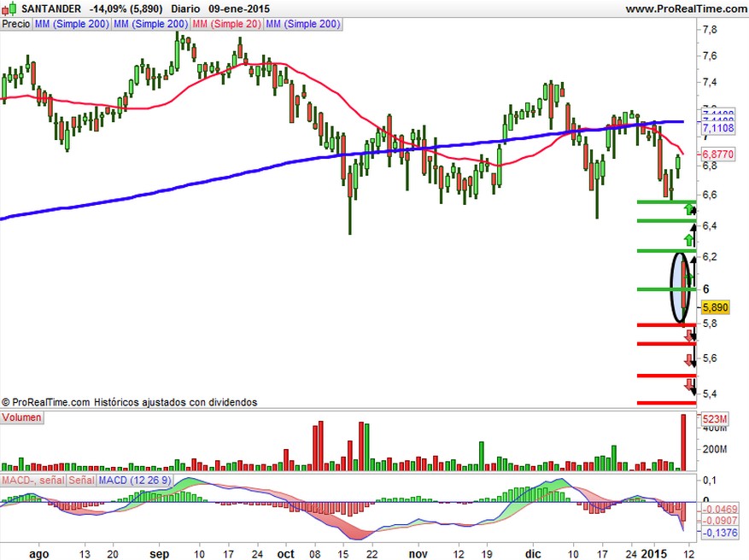Select the 2015 year marker
Viewport: 749px width, 560px height.
point(653,554)
